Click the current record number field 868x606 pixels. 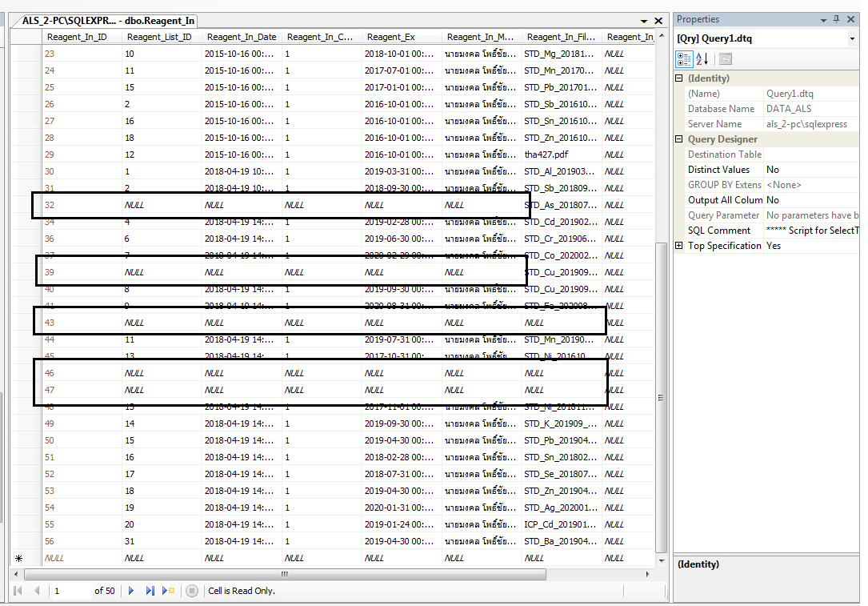[x=70, y=591]
